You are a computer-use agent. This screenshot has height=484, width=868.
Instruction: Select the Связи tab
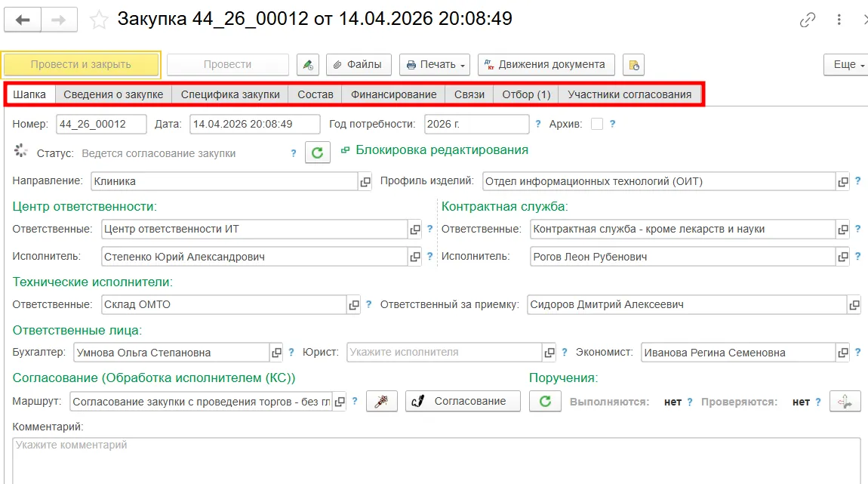point(469,94)
